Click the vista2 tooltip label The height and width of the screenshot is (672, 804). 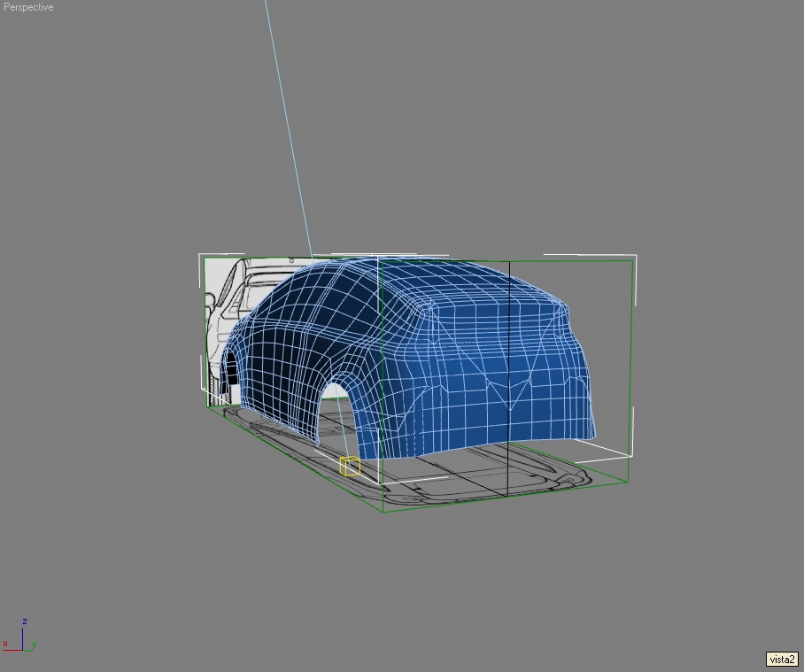(782, 660)
